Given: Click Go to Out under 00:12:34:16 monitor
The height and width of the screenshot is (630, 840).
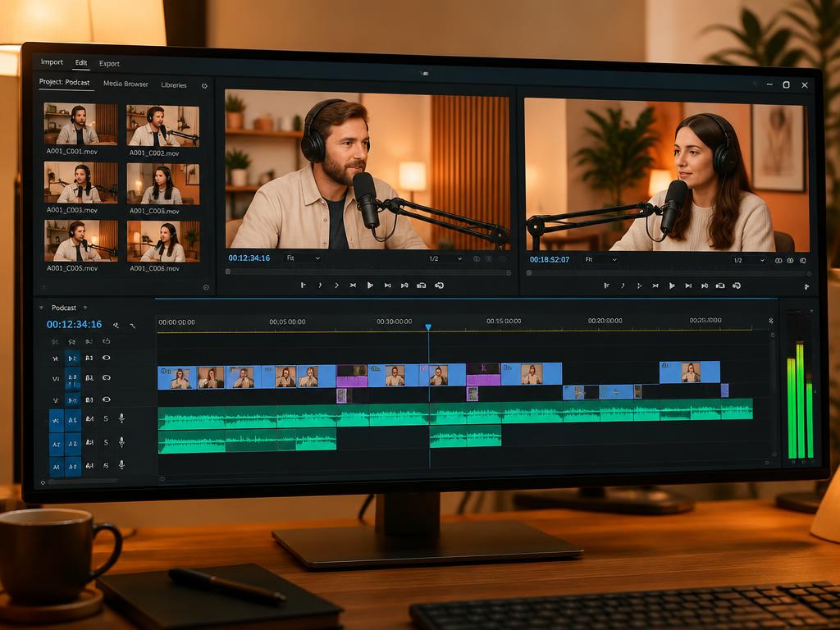Looking at the screenshot, I should point(404,285).
